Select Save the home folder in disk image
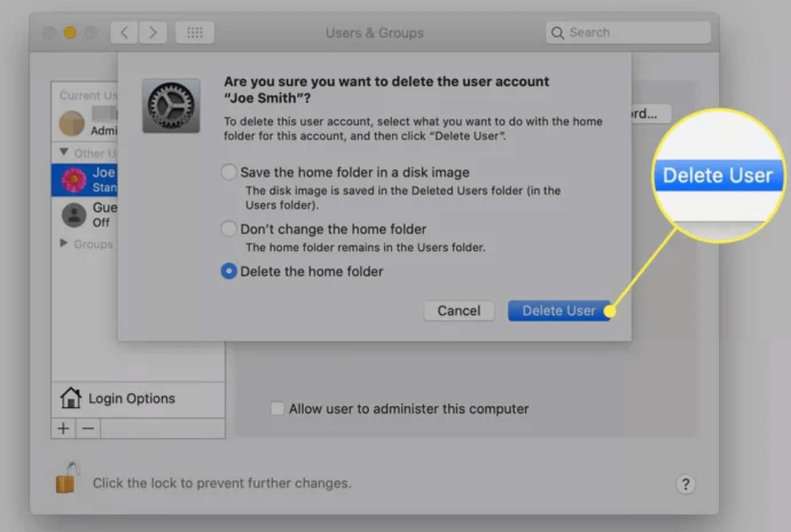Screen dimensions: 791x532 [x=228, y=171]
